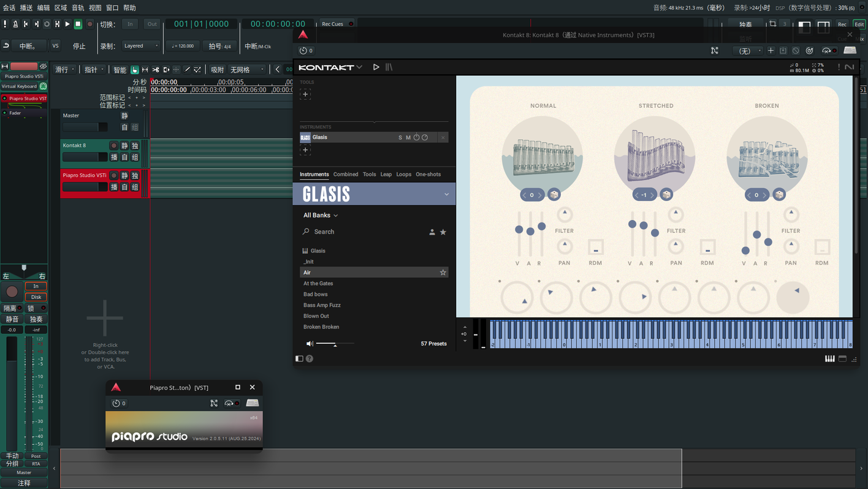Viewport: 868px width, 489px height.
Task: Open Kontakt library browser icon
Action: (389, 67)
